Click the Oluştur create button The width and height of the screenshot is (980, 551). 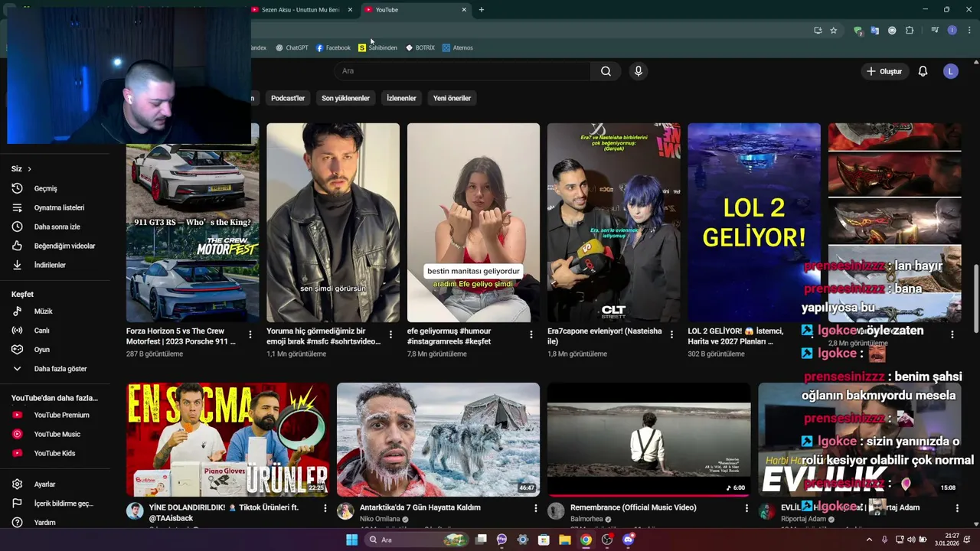coord(884,71)
